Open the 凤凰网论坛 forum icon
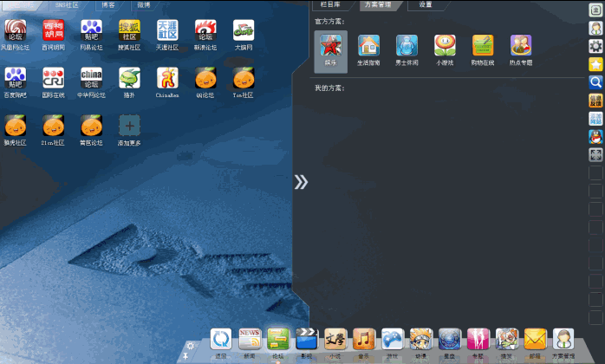Viewport: 605px width, 364px height. pos(15,30)
